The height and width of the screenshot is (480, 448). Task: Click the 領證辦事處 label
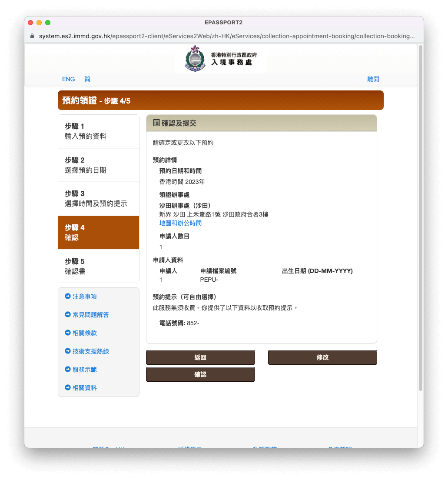tap(174, 195)
